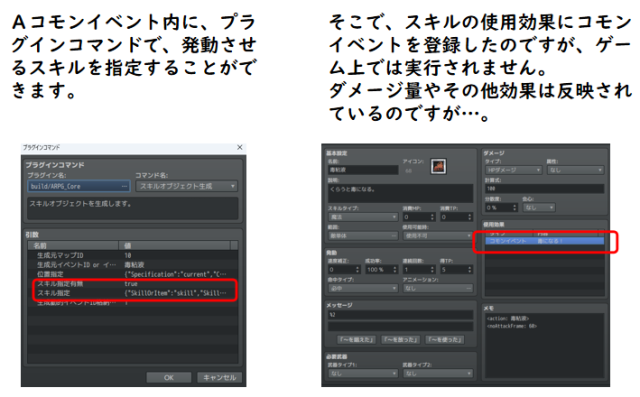
Task: Open the 武器タイプ1 dropdown
Action: (363, 373)
